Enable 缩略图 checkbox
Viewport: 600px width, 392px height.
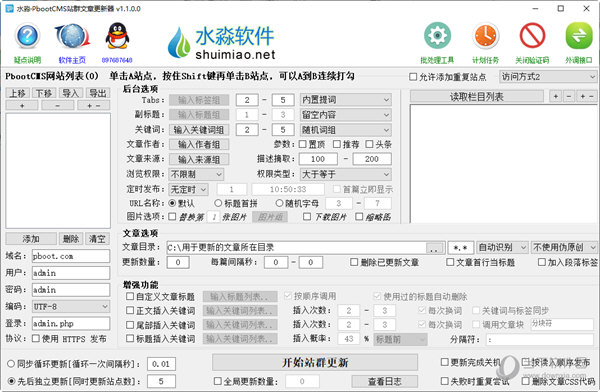tap(359, 217)
